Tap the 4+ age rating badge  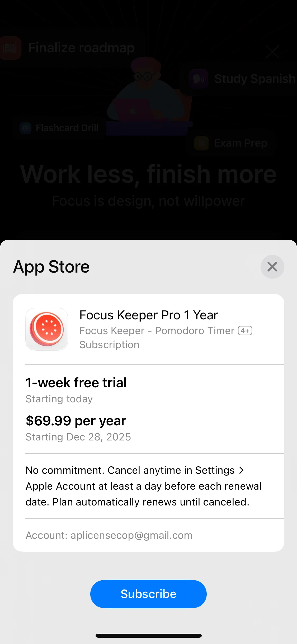coord(245,331)
